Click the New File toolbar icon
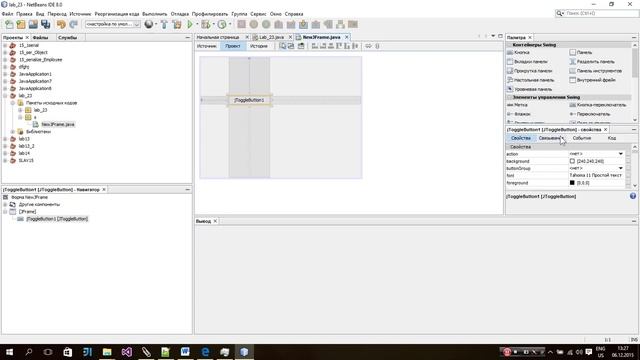The image size is (640, 360). click(9, 24)
